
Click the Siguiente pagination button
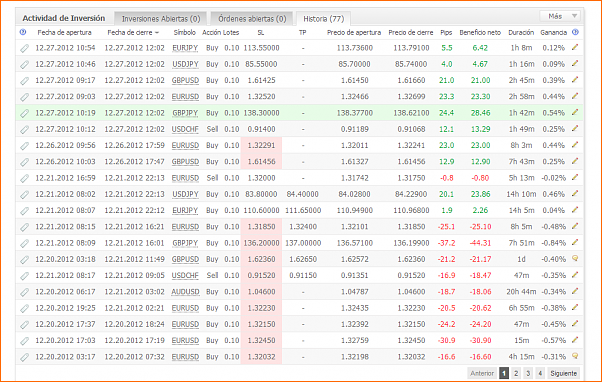(563, 373)
